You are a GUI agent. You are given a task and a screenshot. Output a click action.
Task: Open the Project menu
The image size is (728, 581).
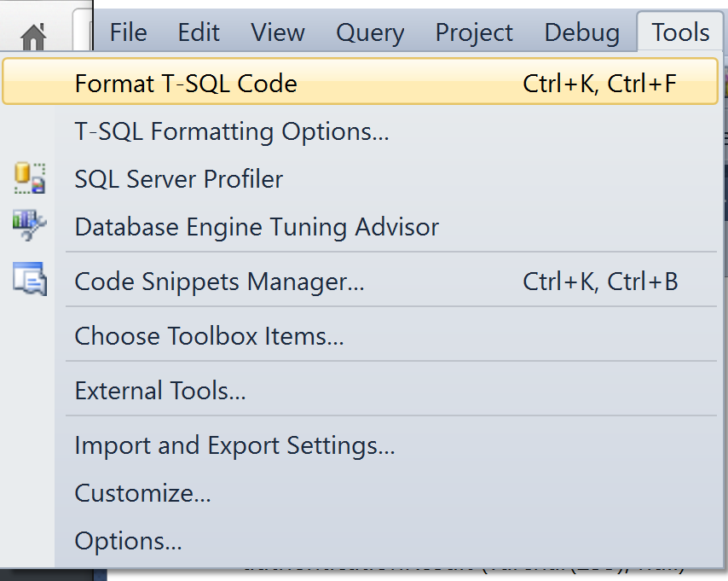pos(473,32)
